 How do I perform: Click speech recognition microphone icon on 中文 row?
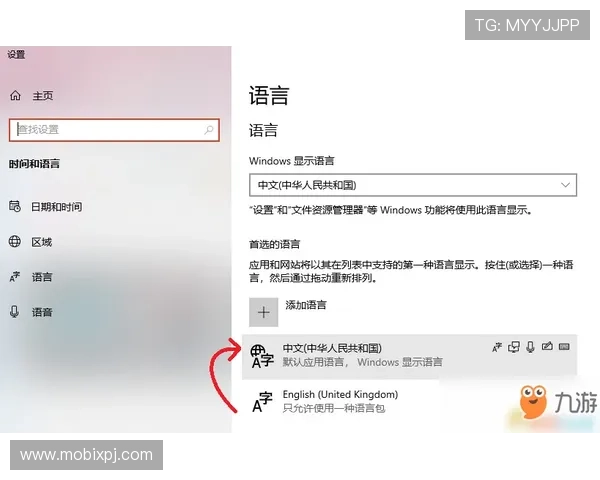click(530, 347)
